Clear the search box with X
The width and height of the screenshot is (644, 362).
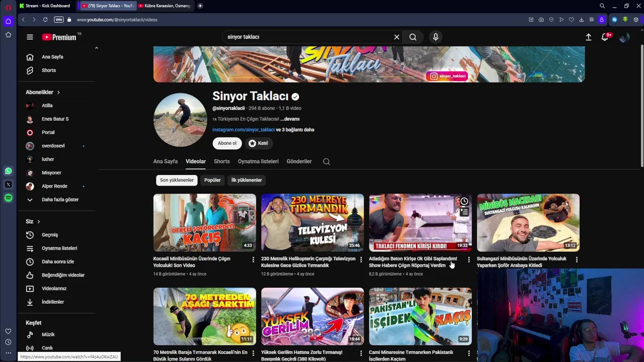pyautogui.click(x=396, y=37)
